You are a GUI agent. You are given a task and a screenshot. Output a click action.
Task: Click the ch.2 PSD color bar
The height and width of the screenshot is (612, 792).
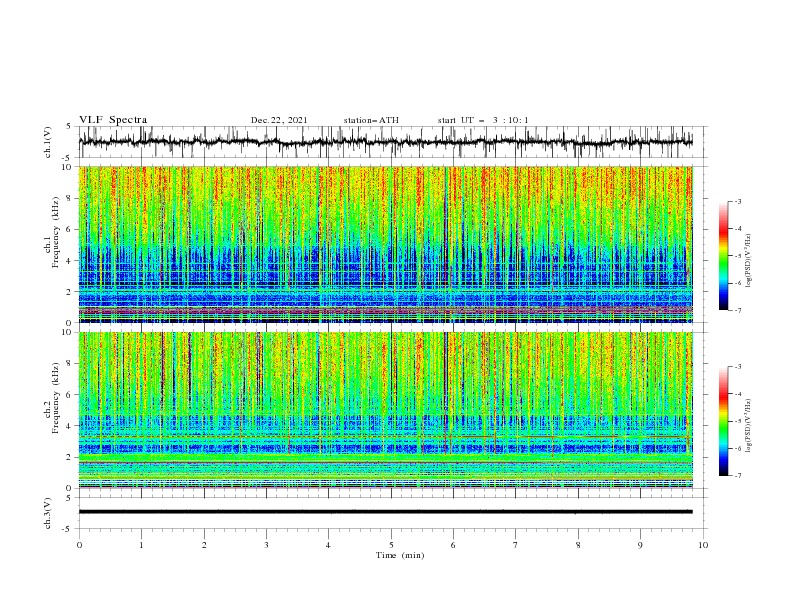(x=723, y=421)
